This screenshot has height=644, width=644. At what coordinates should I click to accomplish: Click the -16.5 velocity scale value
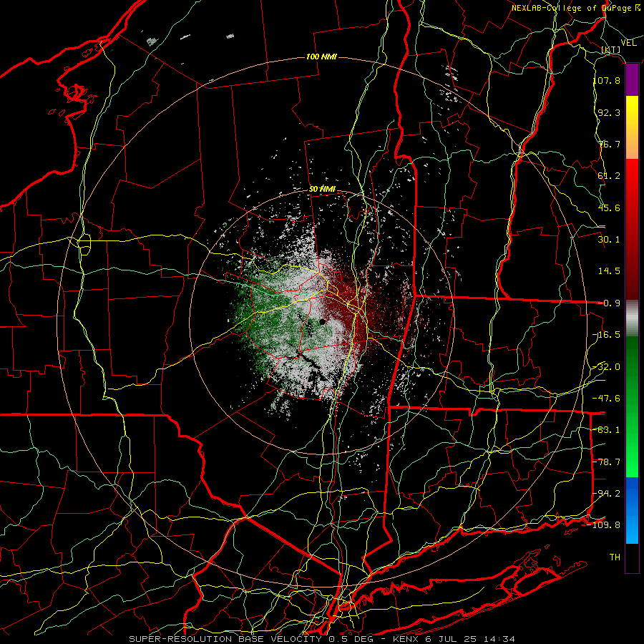[607, 334]
